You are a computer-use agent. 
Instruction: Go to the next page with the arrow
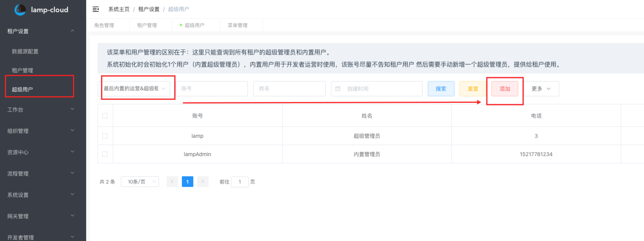click(x=203, y=182)
